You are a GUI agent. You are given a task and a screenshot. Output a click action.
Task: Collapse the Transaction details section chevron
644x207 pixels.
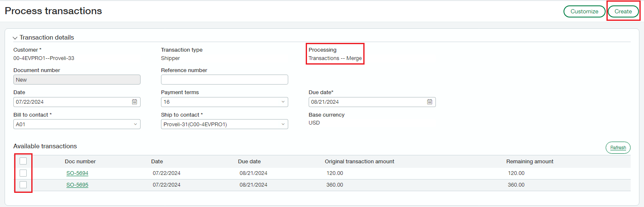[x=15, y=38]
